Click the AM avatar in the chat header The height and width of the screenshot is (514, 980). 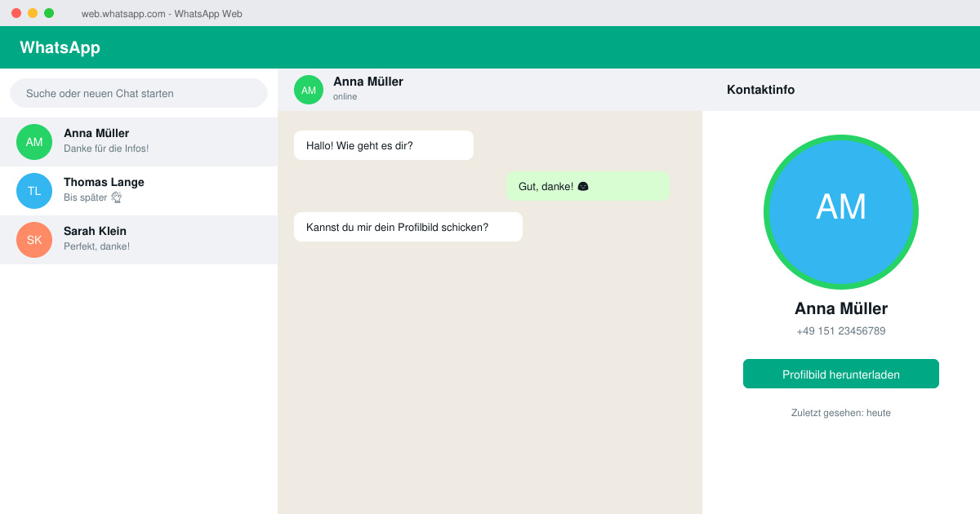click(x=309, y=90)
